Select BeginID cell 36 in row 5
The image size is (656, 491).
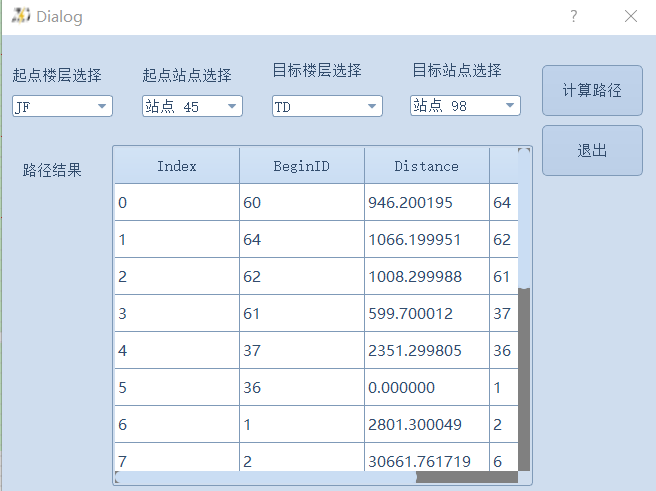point(302,387)
